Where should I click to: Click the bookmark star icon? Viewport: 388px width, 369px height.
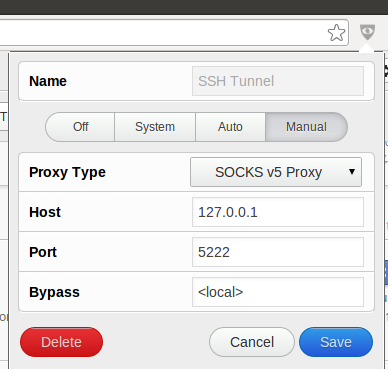pos(336,33)
